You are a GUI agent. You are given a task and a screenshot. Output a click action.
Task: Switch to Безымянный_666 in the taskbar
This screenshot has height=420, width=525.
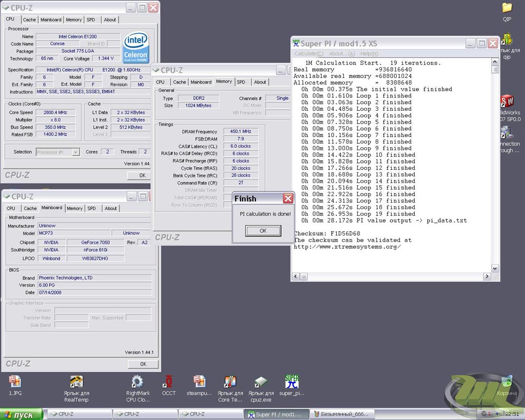click(x=341, y=414)
